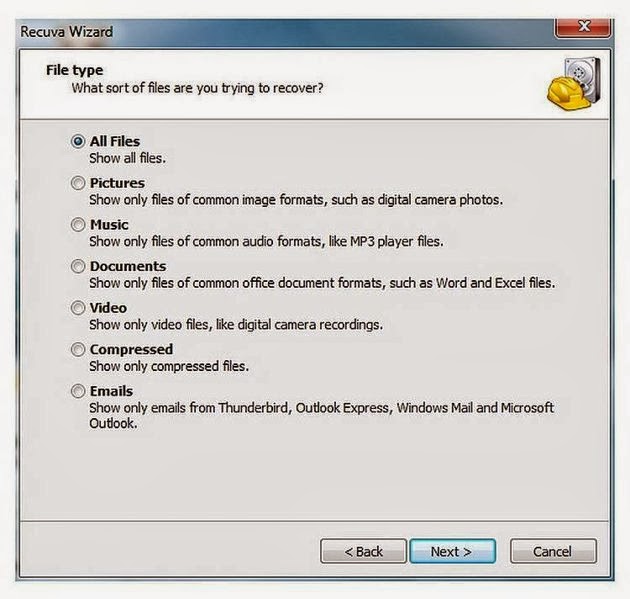Select the All Files radio button
The width and height of the screenshot is (630, 599).
coord(78,141)
